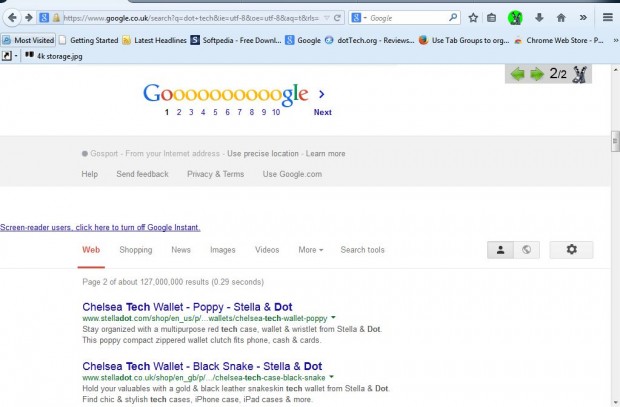Click Send feedback

click(x=142, y=174)
